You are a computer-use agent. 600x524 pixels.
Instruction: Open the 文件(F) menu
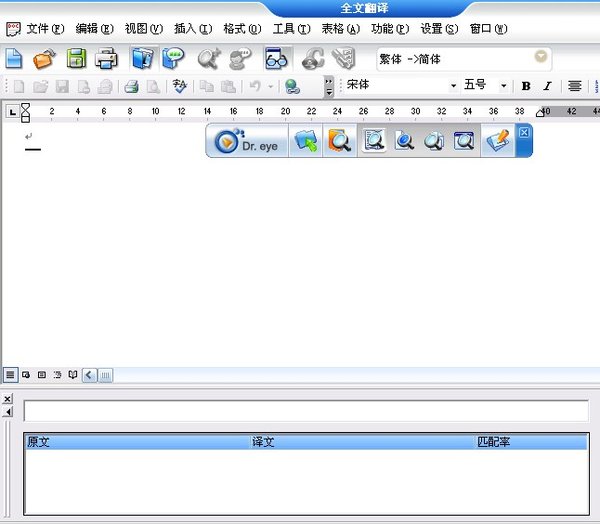[x=44, y=29]
